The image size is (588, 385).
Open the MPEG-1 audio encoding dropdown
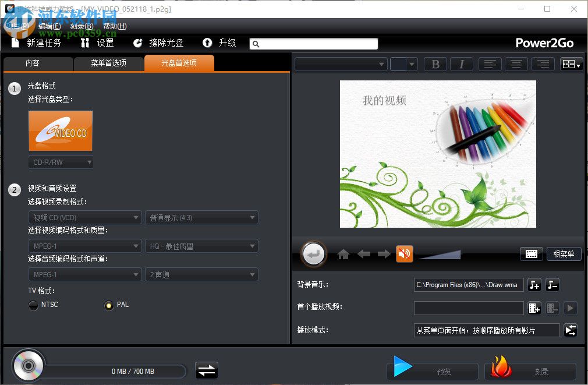(x=85, y=275)
